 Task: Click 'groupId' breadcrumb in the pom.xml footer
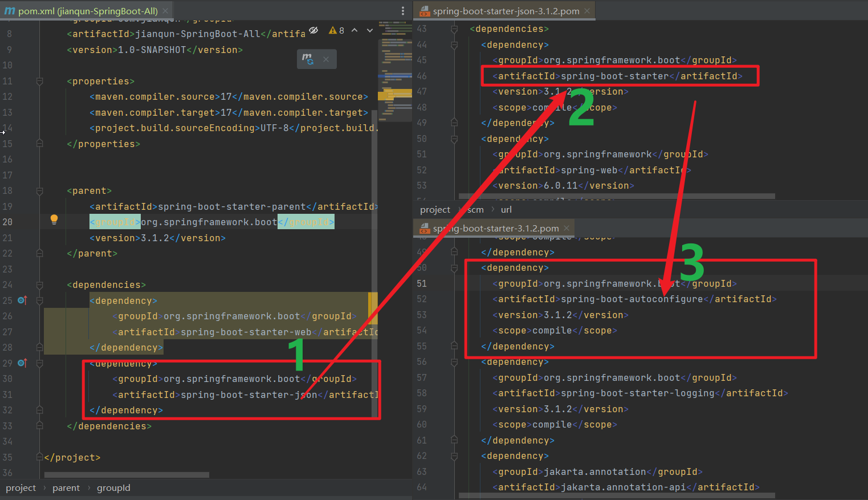point(113,488)
